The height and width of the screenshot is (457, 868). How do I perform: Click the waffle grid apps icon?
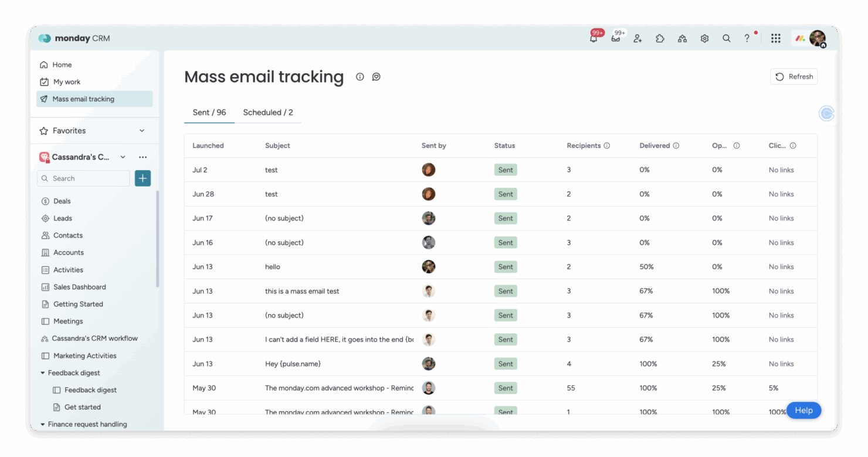775,38
